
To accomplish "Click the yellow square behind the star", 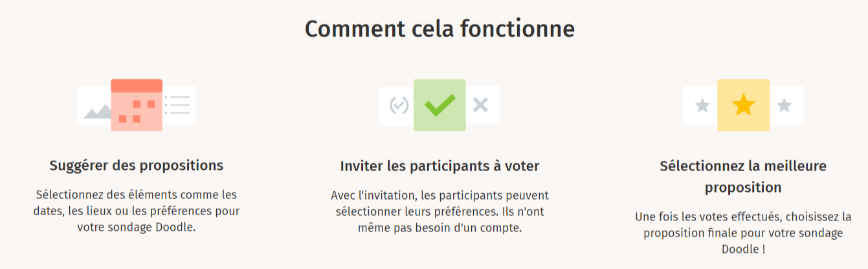I will pyautogui.click(x=743, y=105).
